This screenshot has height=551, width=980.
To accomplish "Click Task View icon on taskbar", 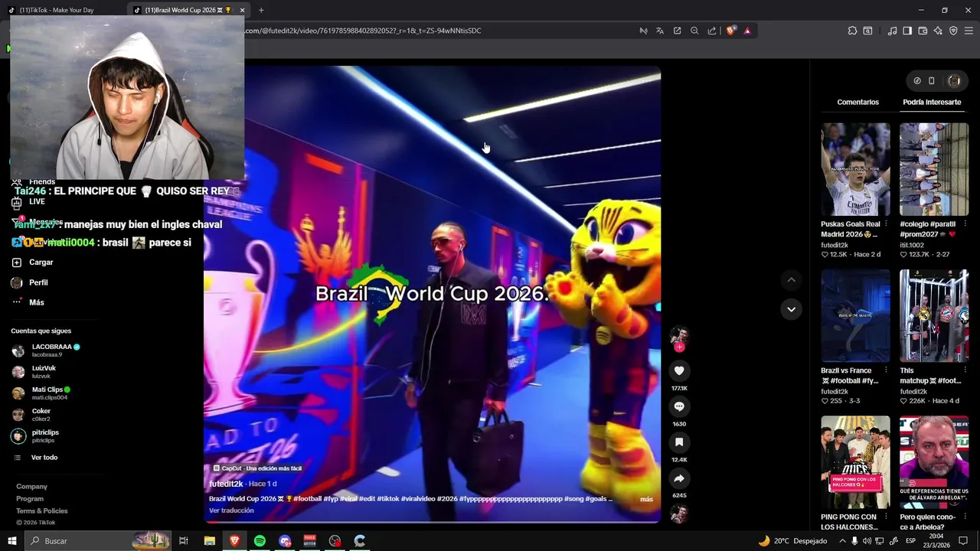I will click(184, 541).
